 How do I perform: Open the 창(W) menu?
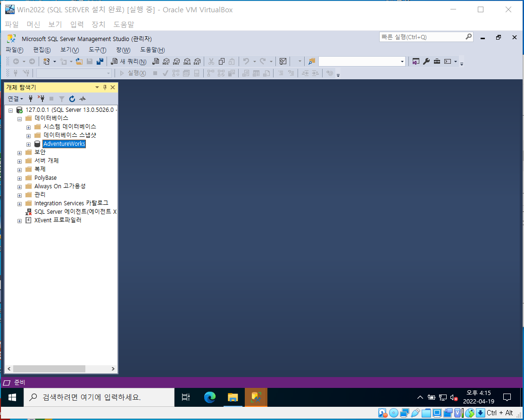click(x=123, y=50)
